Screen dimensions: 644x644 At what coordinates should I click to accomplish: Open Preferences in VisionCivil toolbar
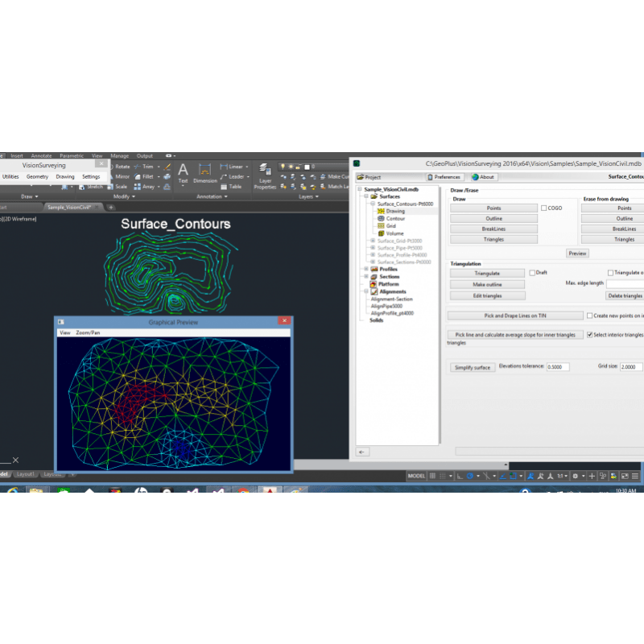[444, 177]
